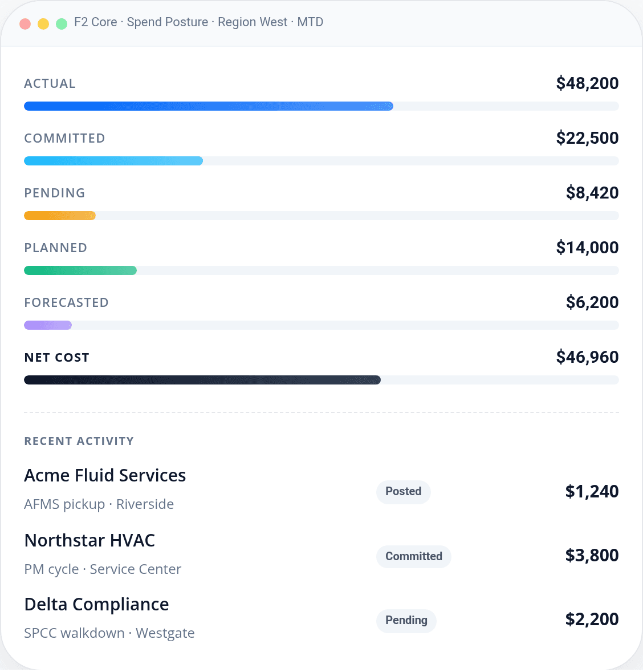Click the yellow traffic light icon

click(x=43, y=23)
